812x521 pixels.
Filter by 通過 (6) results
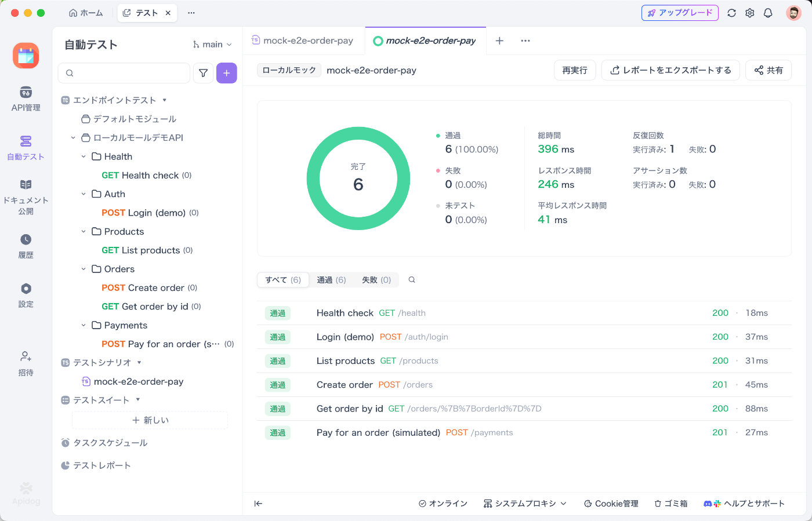point(331,280)
